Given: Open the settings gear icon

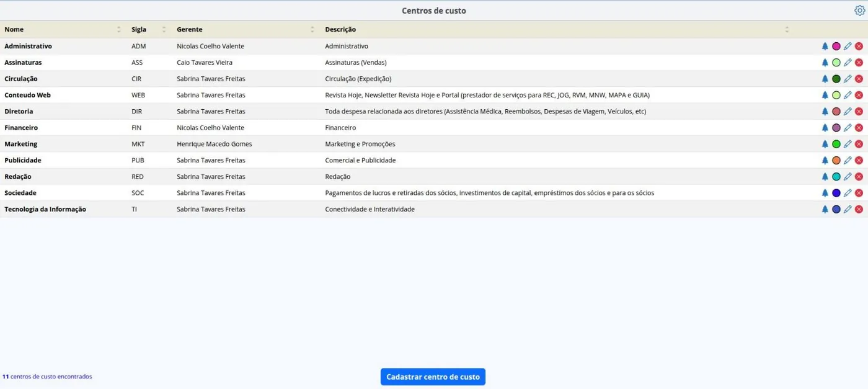Looking at the screenshot, I should (x=859, y=11).
